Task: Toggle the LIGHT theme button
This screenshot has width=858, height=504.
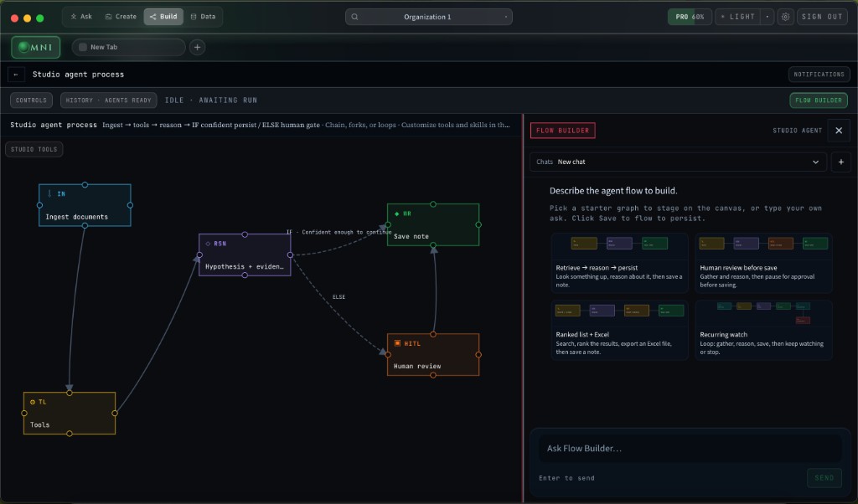Action: point(737,17)
